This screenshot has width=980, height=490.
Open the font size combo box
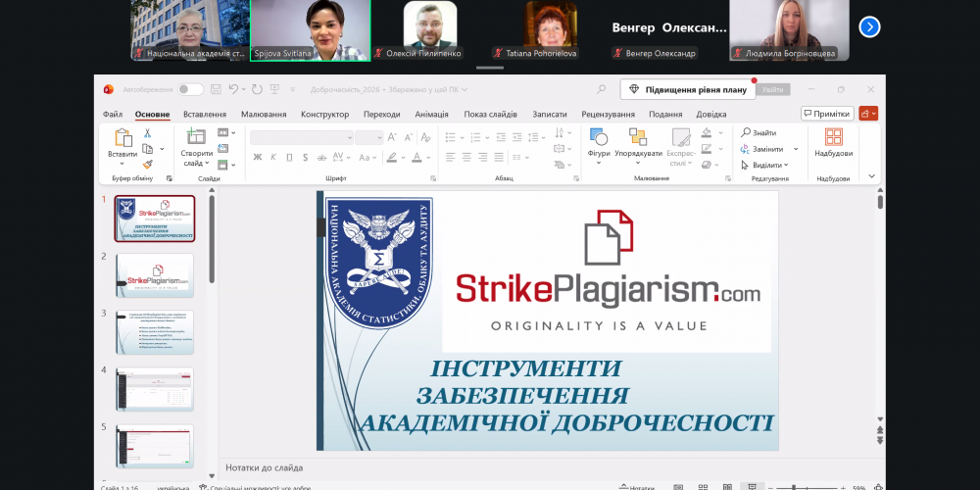368,137
